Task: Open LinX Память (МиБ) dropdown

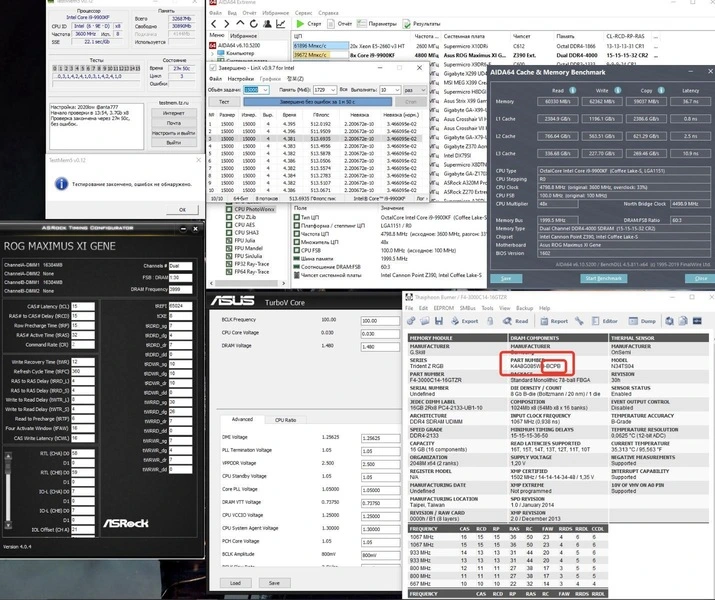Action: pyautogui.click(x=333, y=90)
